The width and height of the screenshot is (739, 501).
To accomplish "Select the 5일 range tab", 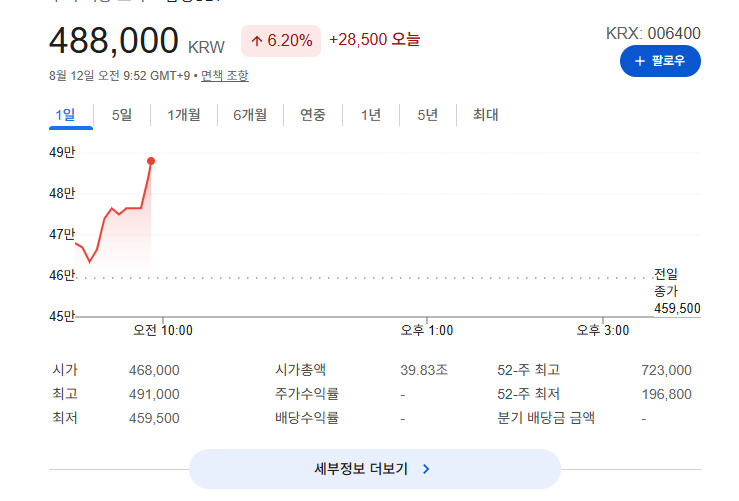I will [122, 115].
